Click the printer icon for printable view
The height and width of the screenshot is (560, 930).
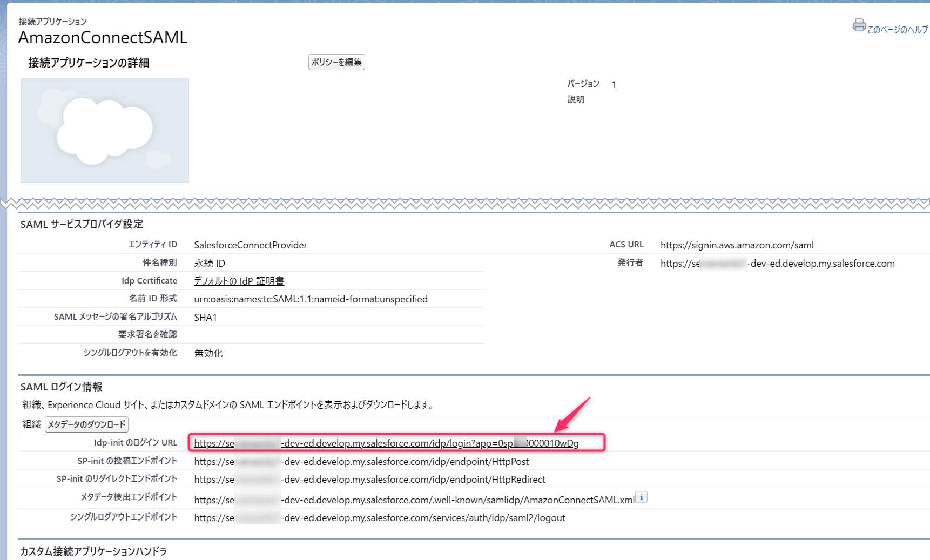(859, 25)
